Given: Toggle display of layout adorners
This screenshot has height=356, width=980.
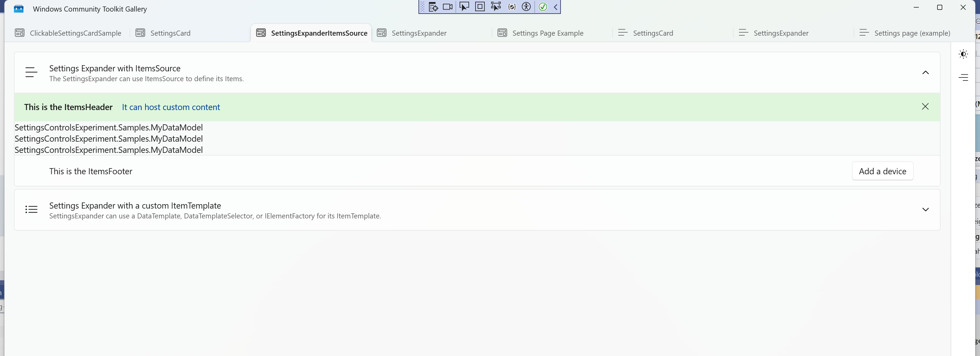Looking at the screenshot, I should tap(479, 7).
